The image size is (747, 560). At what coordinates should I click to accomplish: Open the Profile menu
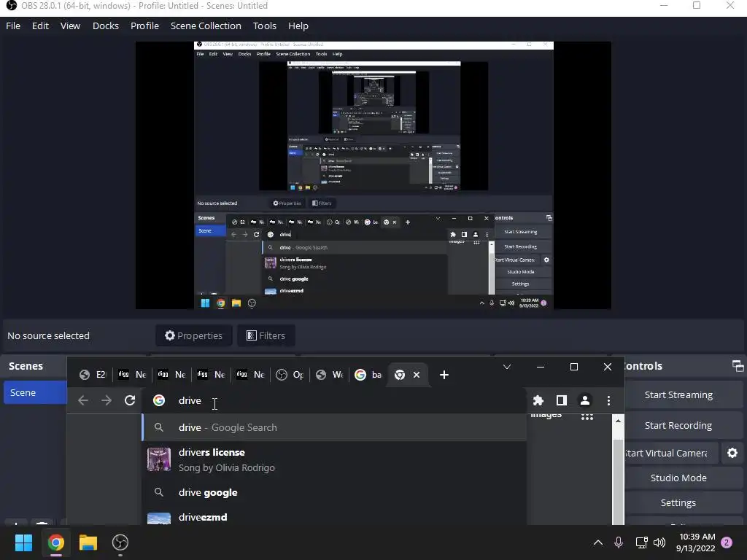coord(144,26)
